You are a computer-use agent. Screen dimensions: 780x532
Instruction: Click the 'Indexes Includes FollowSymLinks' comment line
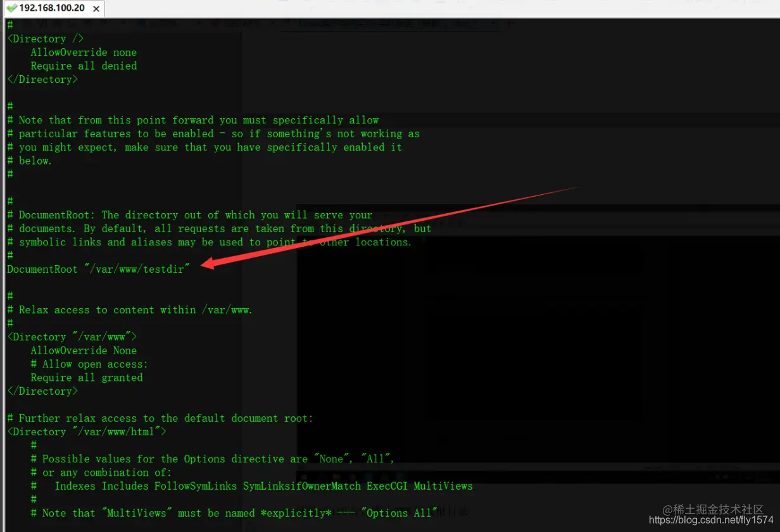252,486
